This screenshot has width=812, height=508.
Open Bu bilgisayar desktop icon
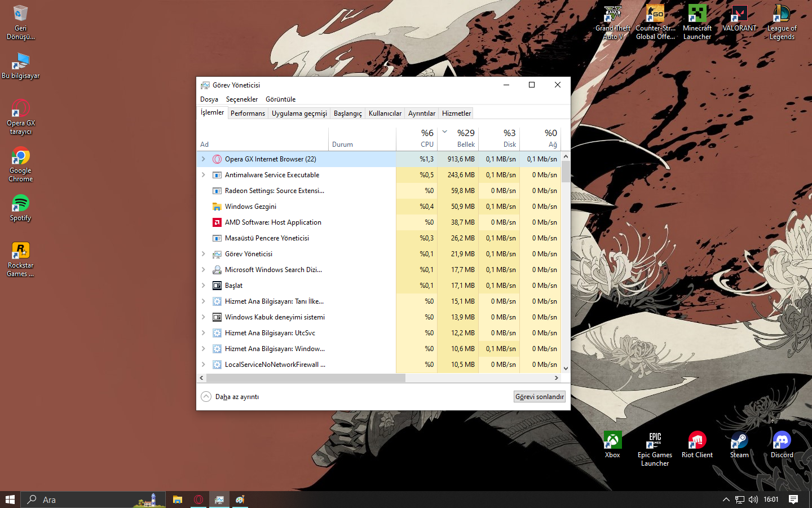pos(20,66)
